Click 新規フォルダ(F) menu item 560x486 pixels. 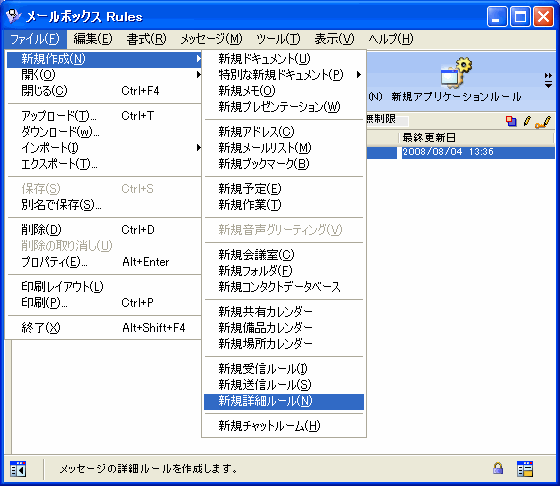pyautogui.click(x=284, y=271)
